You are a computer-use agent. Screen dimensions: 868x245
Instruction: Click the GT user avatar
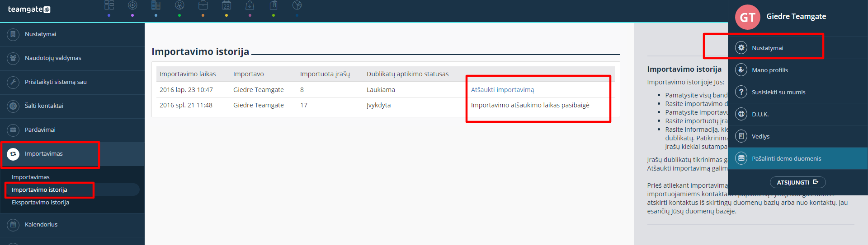(747, 17)
